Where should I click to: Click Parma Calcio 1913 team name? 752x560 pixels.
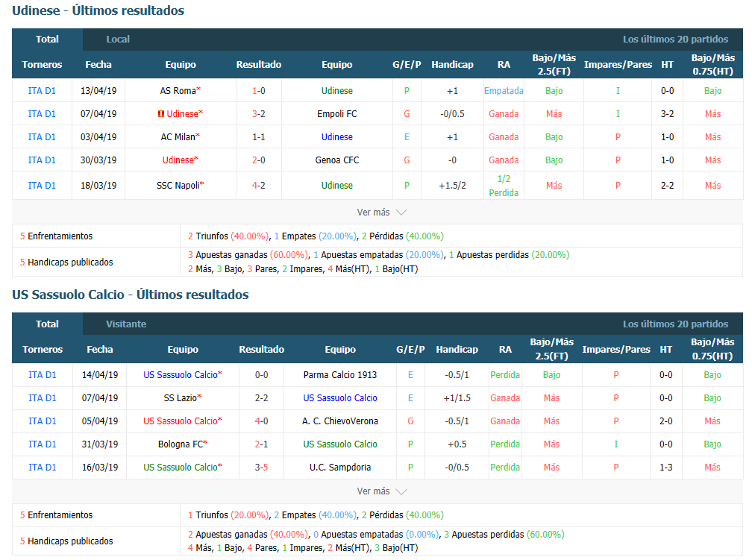(x=340, y=375)
